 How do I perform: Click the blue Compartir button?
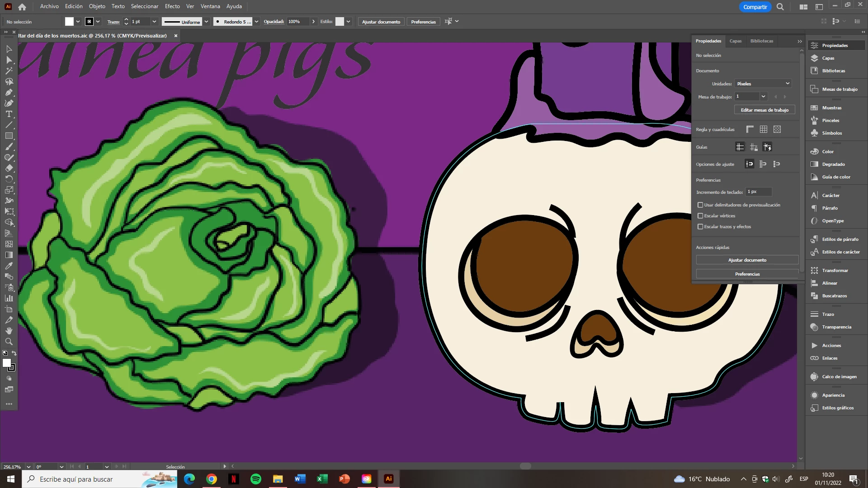click(x=755, y=7)
